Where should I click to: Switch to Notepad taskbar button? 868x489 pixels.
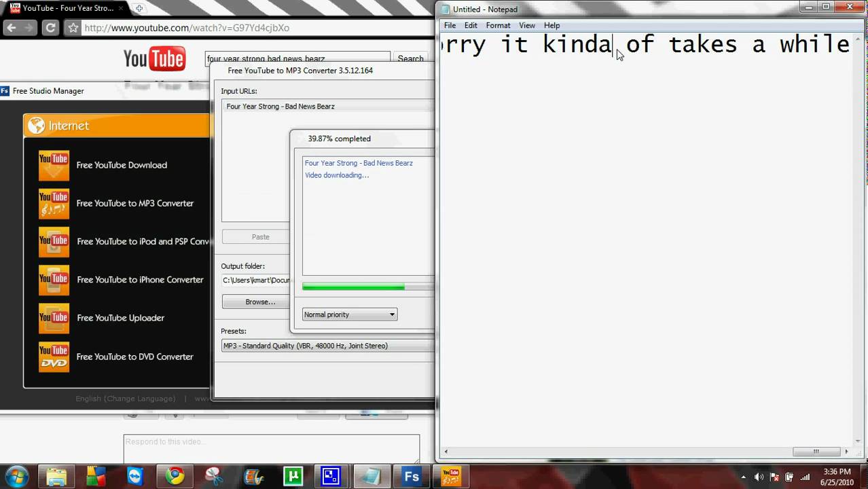(x=372, y=475)
